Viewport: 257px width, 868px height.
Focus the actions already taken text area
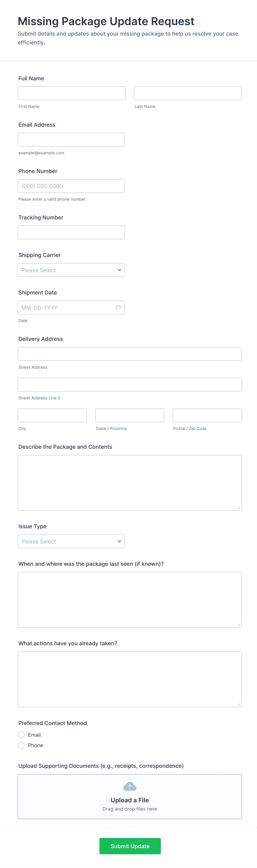tap(130, 679)
